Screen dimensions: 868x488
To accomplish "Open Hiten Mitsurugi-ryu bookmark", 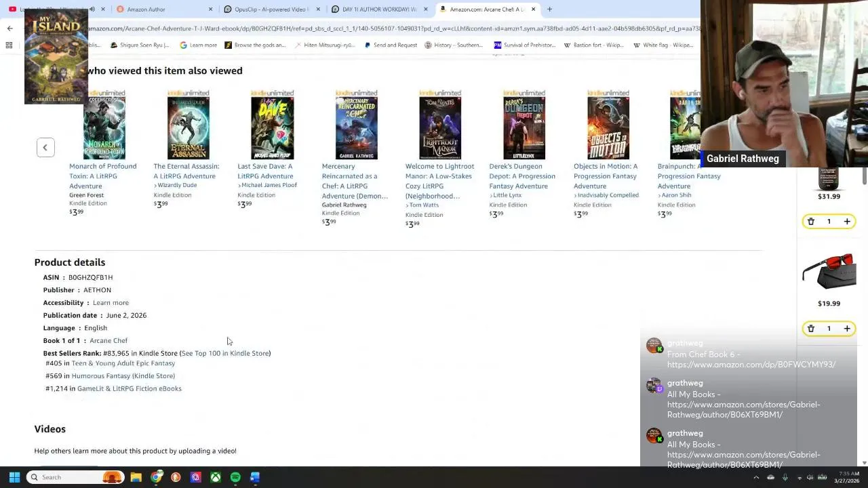I will pyautogui.click(x=324, y=45).
